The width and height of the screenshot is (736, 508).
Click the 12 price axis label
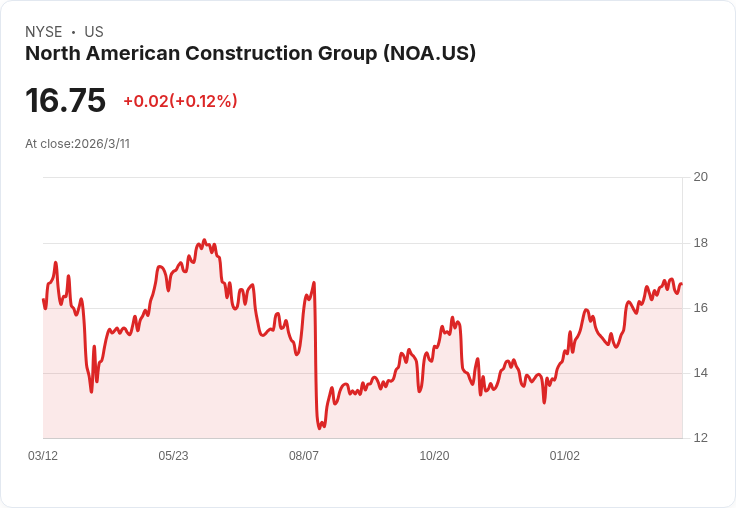pos(701,438)
